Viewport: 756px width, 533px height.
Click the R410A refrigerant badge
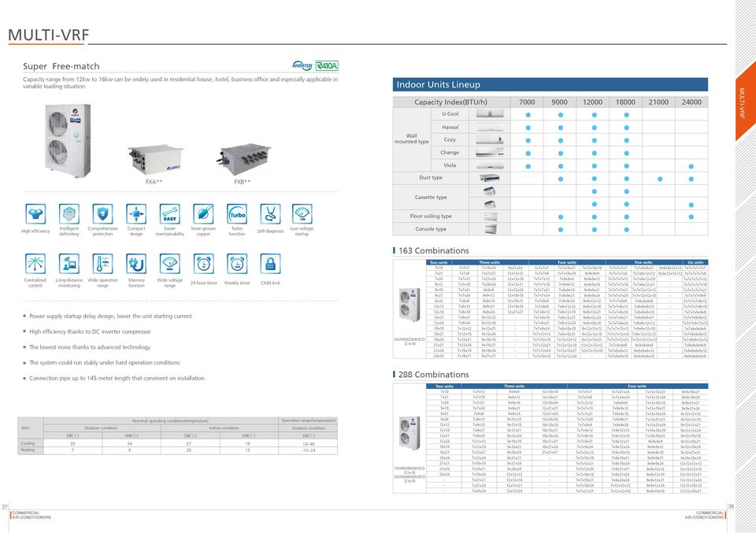pos(327,65)
